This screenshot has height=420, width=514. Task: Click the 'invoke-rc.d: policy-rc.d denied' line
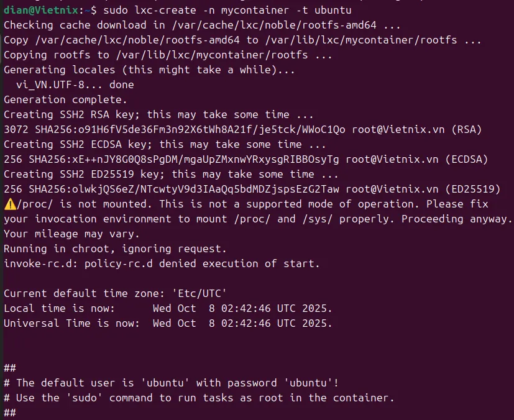click(x=162, y=264)
